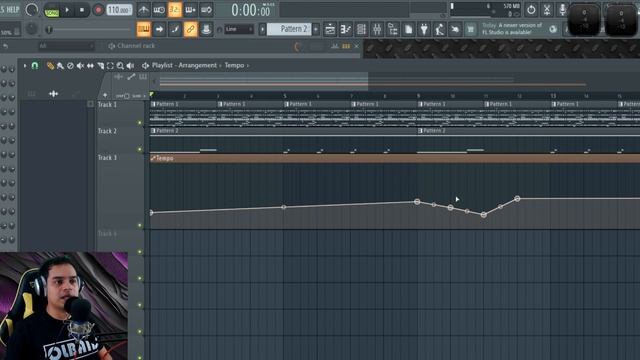Open the Line snap dropdown
Screen dimensions: 640x360
[x=239, y=29]
